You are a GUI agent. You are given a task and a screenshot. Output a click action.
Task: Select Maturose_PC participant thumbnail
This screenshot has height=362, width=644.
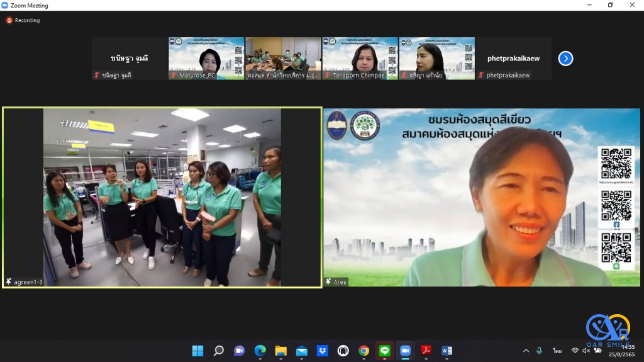click(x=206, y=58)
